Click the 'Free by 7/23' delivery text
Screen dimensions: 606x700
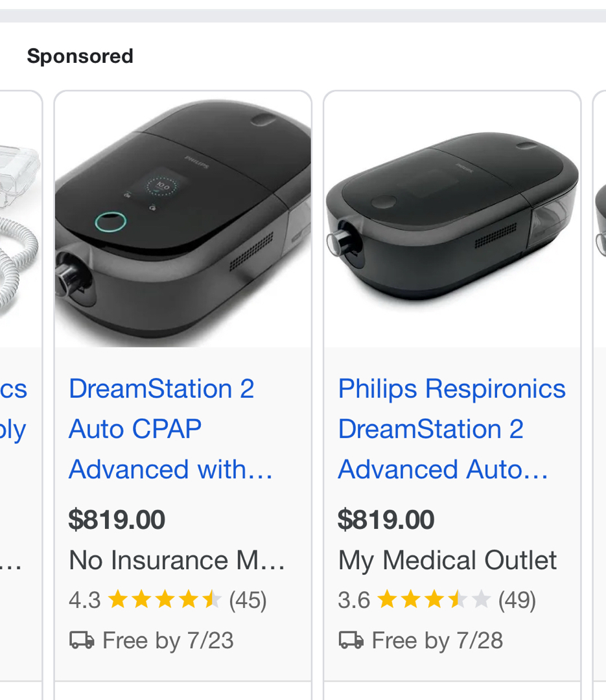[168, 640]
